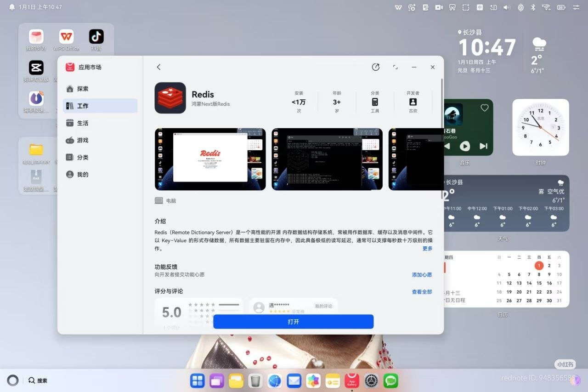This screenshot has height=392, width=588.
Task: Click 添加心愿 link
Action: [422, 275]
